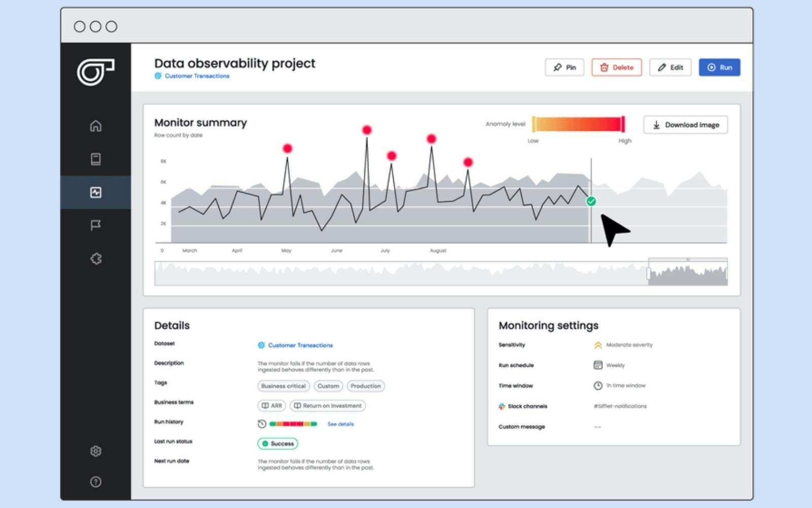Click the August anomaly red dot
Viewport: 812px width, 508px height.
point(431,139)
